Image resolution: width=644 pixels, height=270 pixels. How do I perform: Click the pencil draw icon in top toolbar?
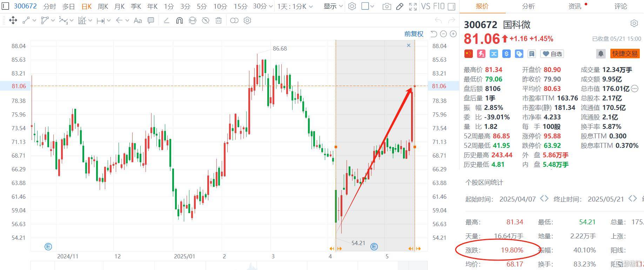pyautogui.click(x=400, y=6)
